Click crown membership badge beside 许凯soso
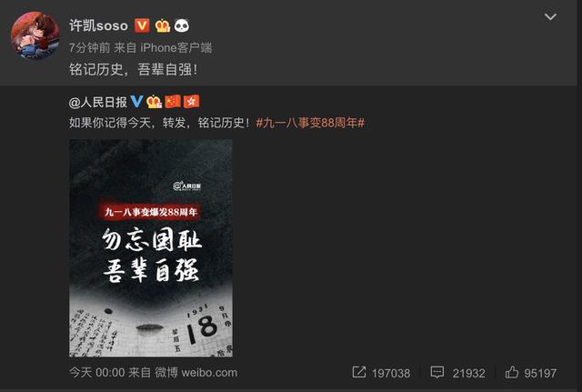 pos(162,25)
